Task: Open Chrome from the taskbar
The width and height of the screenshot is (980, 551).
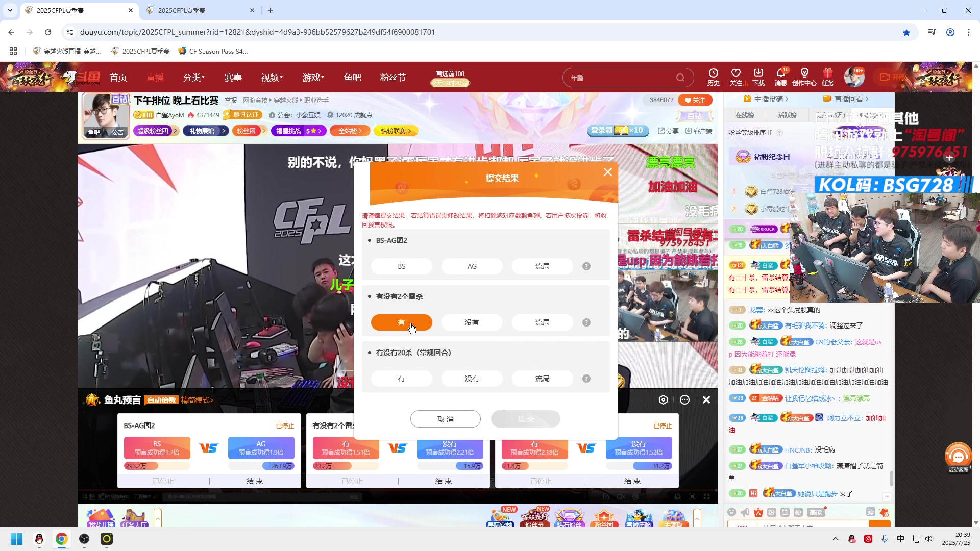Action: click(x=62, y=539)
